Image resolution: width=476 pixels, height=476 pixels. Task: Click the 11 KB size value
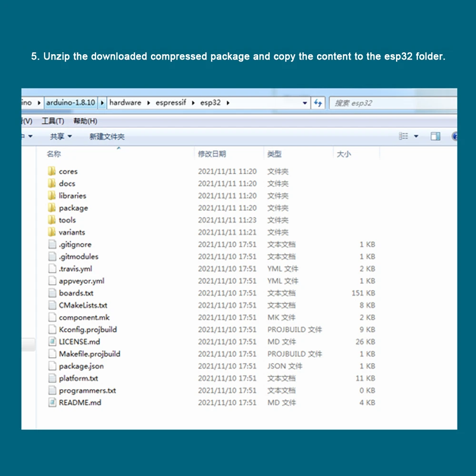[365, 378]
